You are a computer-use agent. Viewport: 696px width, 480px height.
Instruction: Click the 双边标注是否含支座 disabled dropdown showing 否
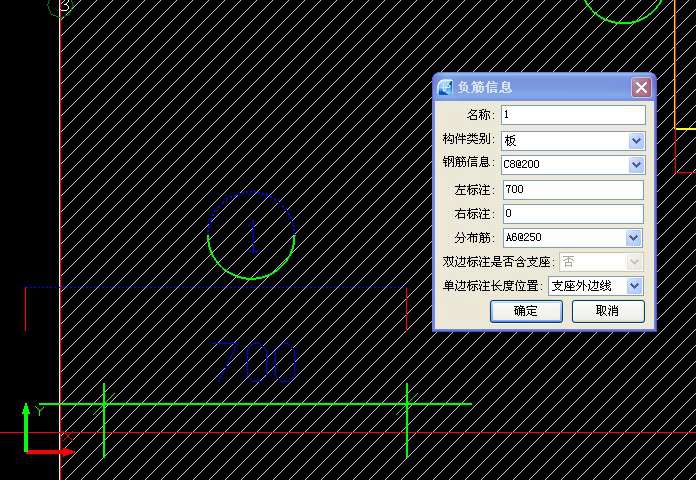601,262
